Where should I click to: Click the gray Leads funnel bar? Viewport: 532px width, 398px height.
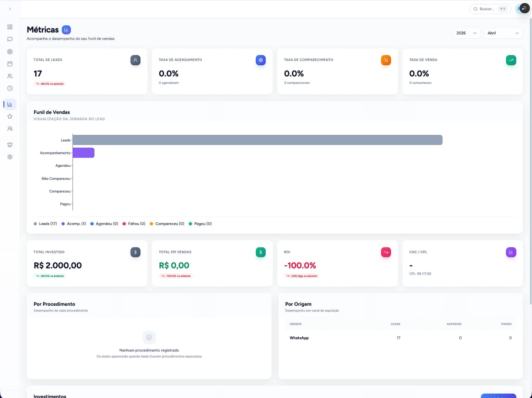point(257,140)
